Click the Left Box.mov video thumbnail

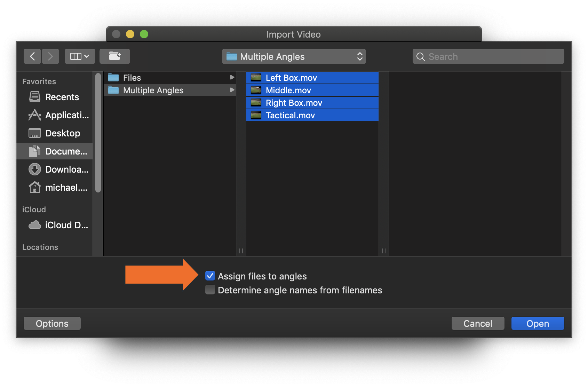tap(256, 77)
